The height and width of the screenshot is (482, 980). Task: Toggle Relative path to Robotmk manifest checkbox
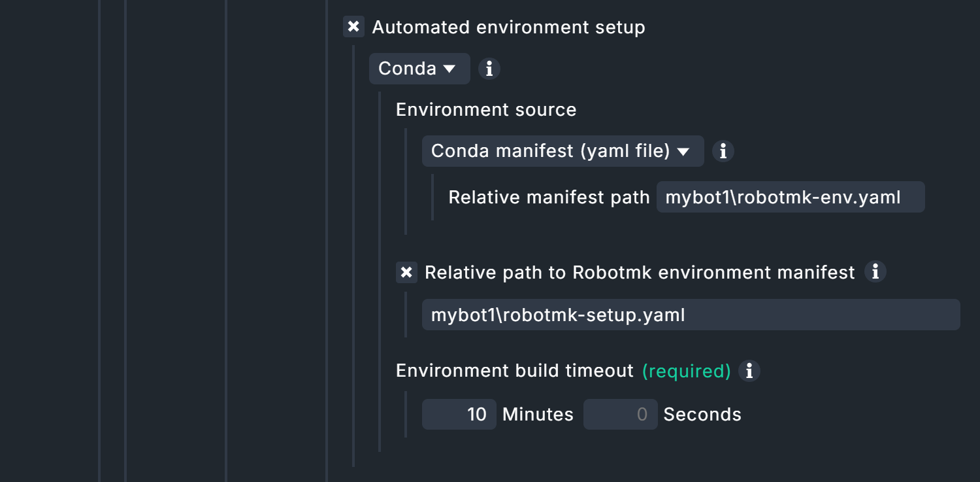[406, 272]
